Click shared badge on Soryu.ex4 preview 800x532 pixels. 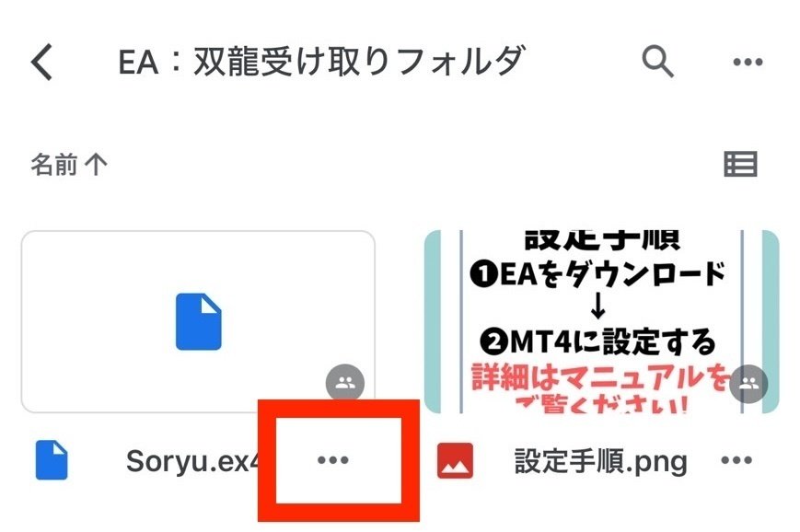(x=345, y=383)
